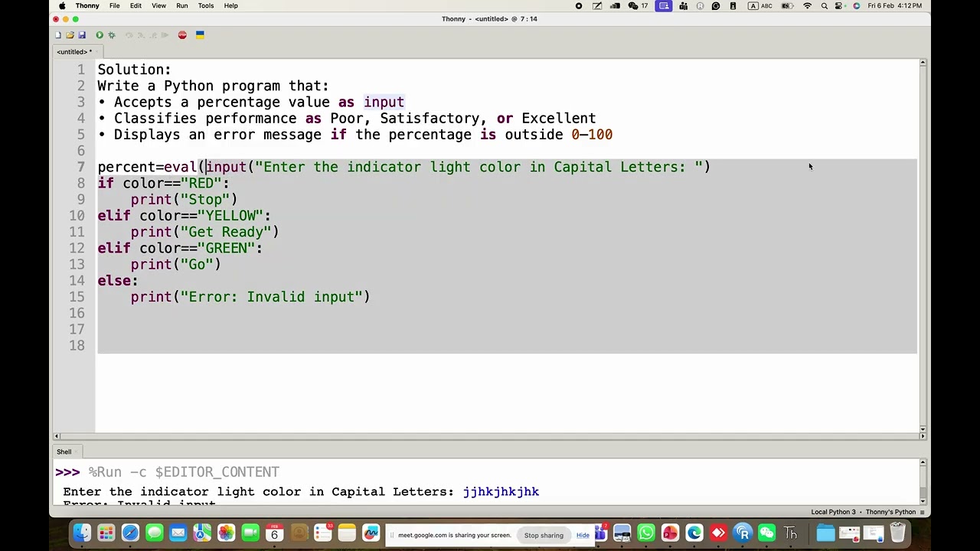Open Calendar from the dock

click(274, 533)
